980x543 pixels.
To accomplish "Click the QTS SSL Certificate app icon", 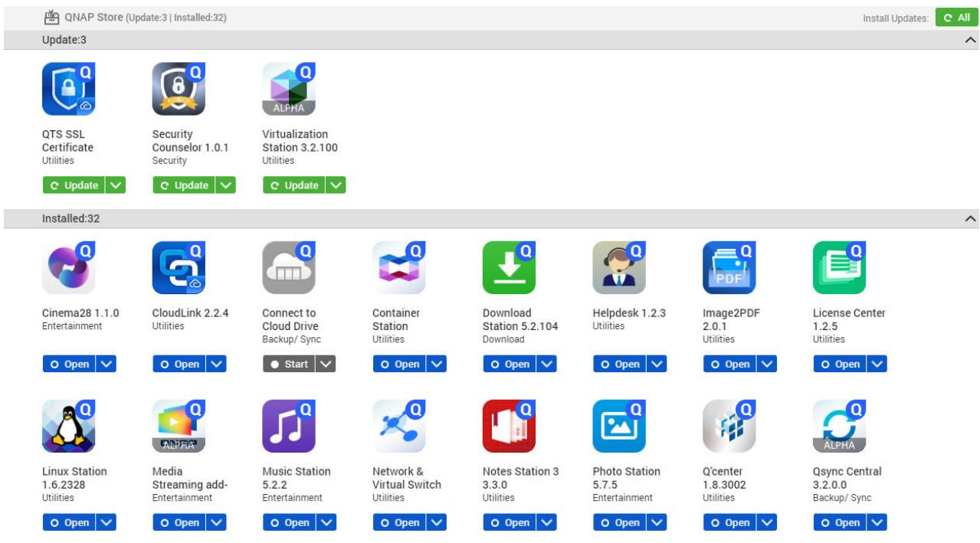I will 68,89.
